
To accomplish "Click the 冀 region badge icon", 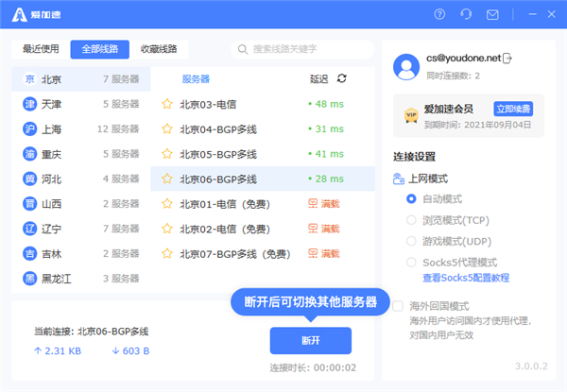I will coord(29,179).
